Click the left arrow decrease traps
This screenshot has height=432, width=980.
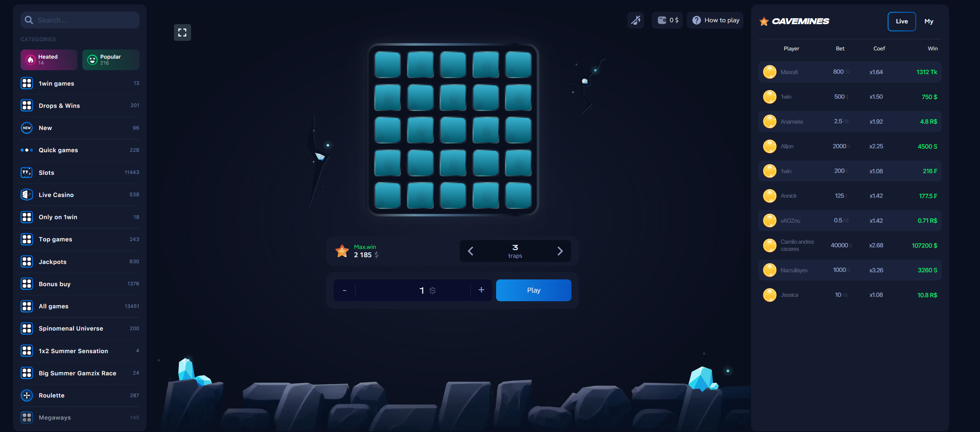pos(472,251)
